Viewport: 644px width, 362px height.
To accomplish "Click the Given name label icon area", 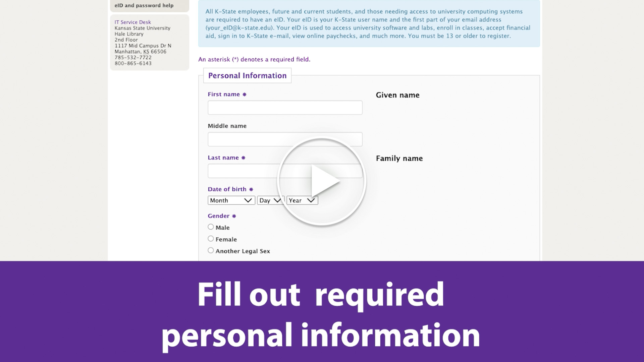I will click(x=397, y=95).
